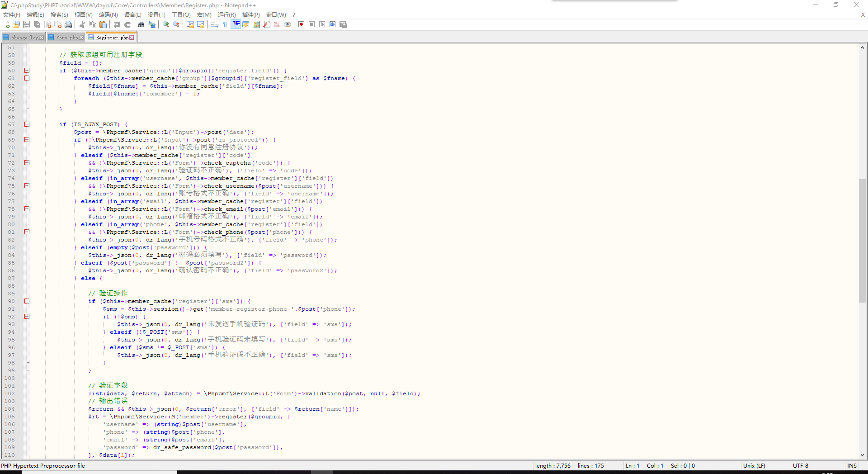Click the Find binoculars icon
The height and width of the screenshot is (474, 868).
142,24
